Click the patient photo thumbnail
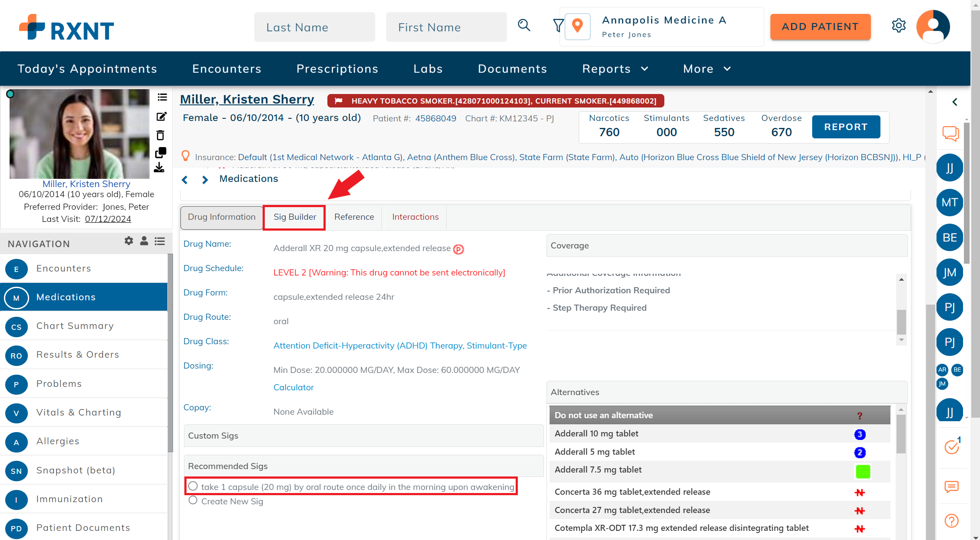Image resolution: width=980 pixels, height=540 pixels. pos(80,134)
